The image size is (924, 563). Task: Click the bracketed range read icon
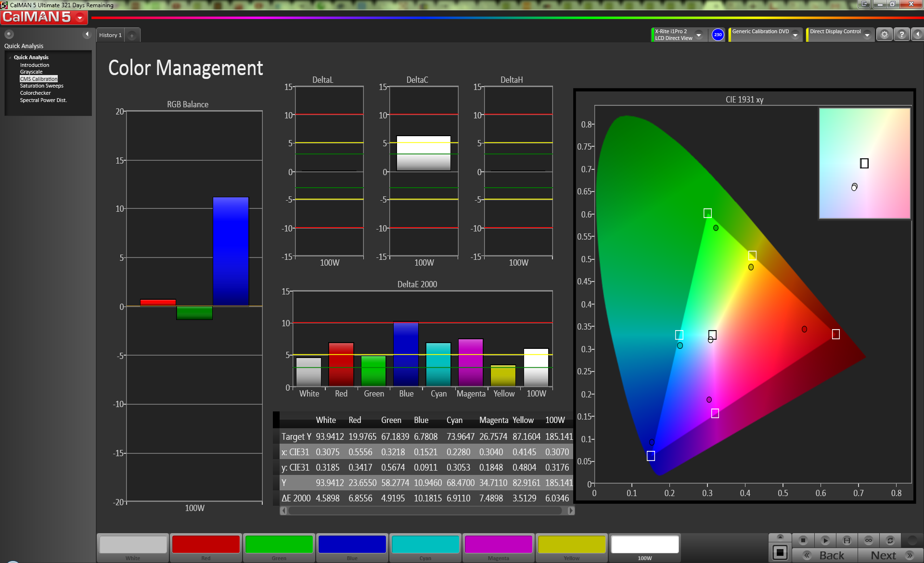click(847, 540)
